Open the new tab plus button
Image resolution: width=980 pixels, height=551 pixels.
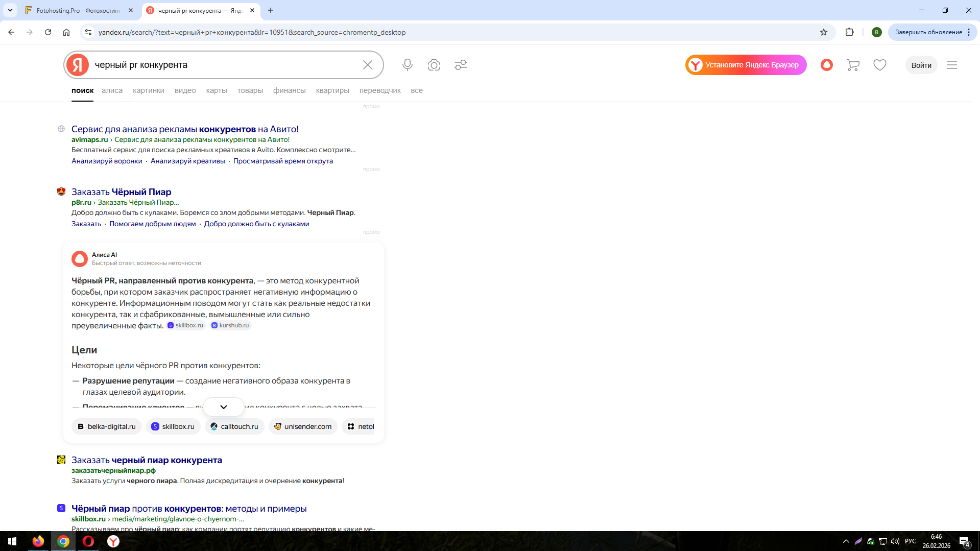[271, 10]
